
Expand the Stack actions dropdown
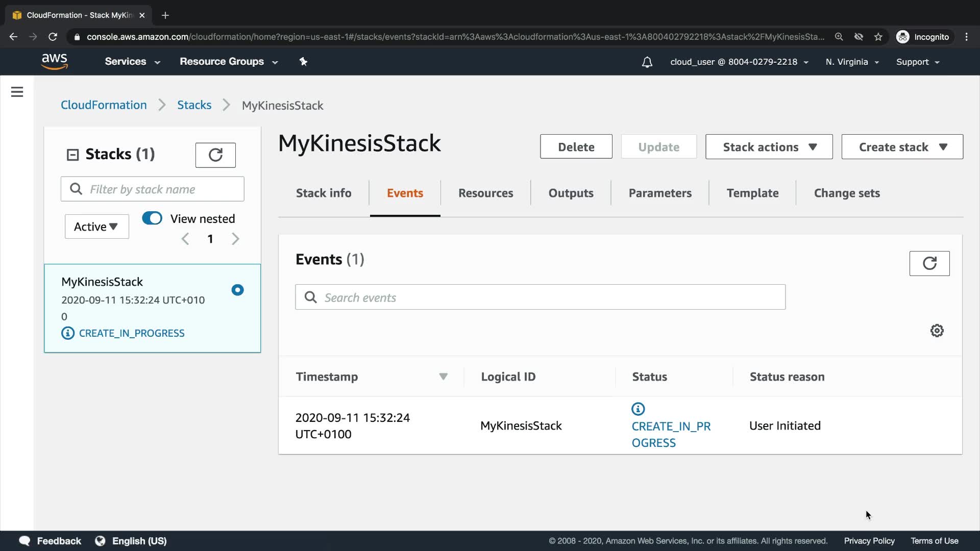coord(769,147)
